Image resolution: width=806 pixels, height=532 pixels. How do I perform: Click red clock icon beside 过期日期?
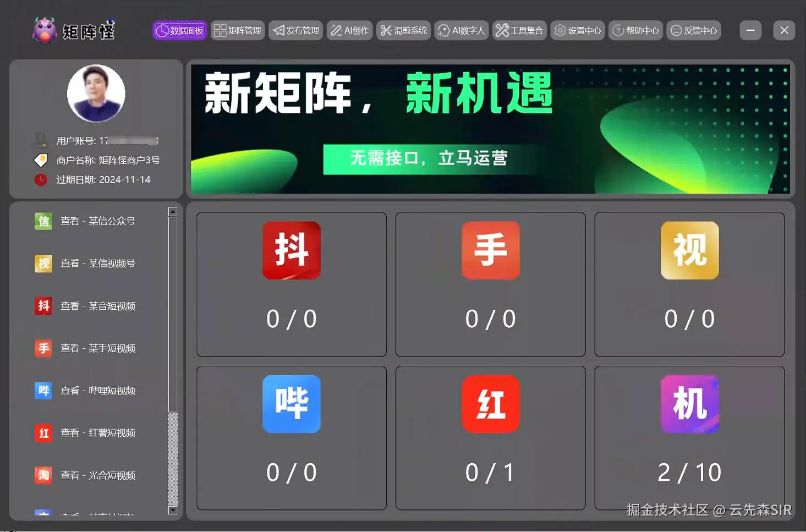pyautogui.click(x=41, y=179)
